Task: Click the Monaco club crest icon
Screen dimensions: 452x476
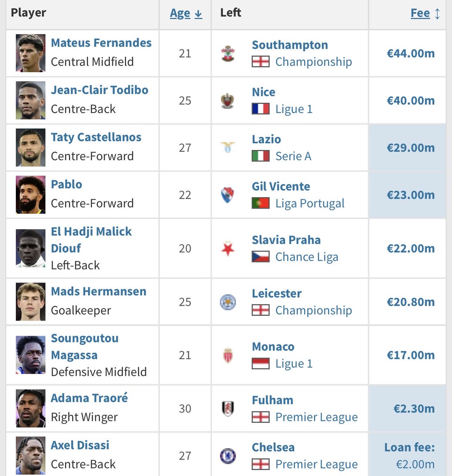Action: (228, 355)
